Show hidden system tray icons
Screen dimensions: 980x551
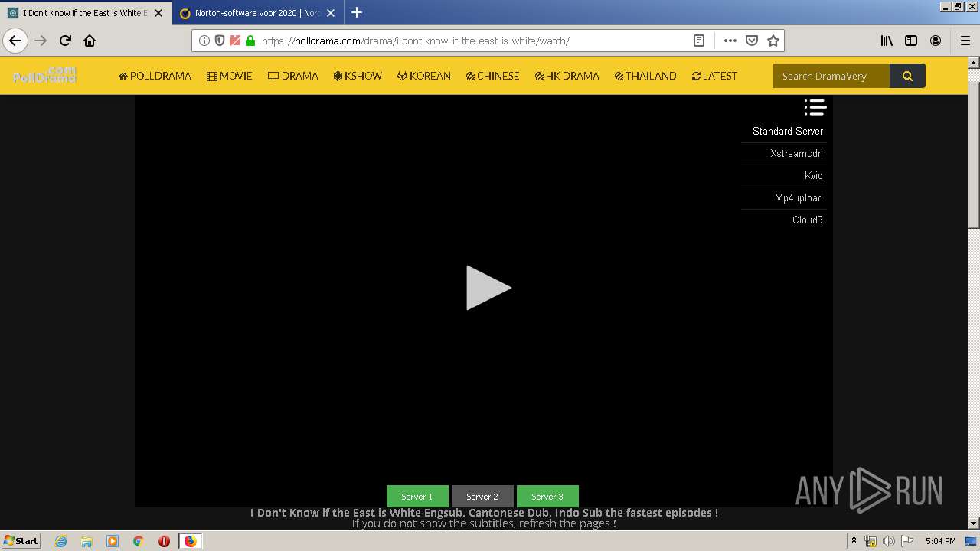pyautogui.click(x=854, y=541)
